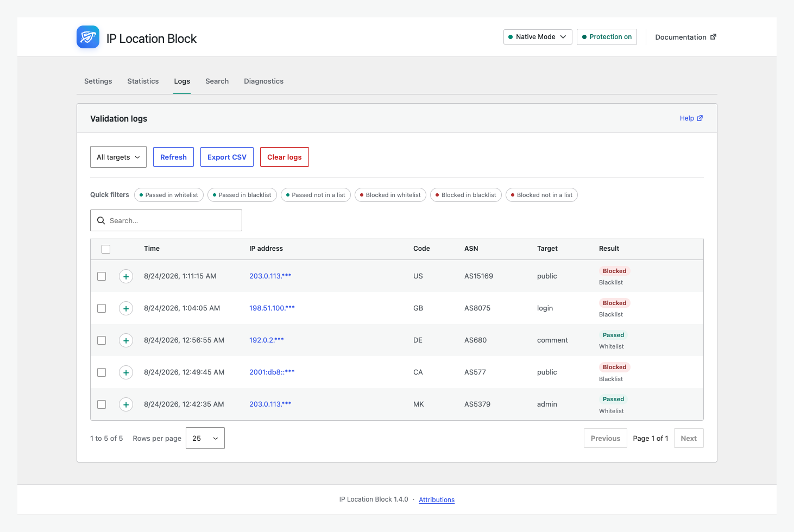Click the IP Location Block logo icon
This screenshot has height=532, width=794.
[88, 37]
